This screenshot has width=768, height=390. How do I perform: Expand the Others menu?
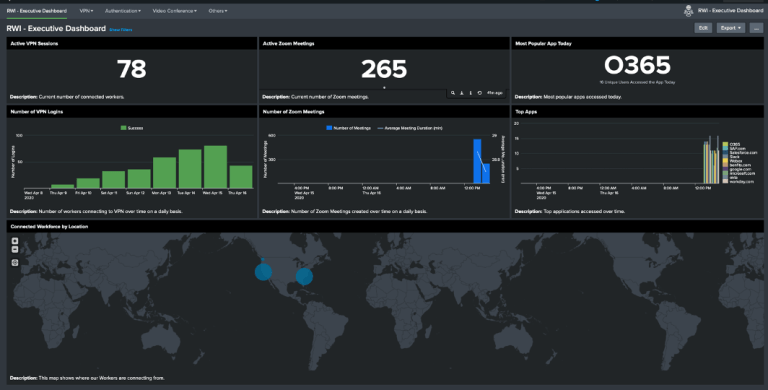[218, 11]
